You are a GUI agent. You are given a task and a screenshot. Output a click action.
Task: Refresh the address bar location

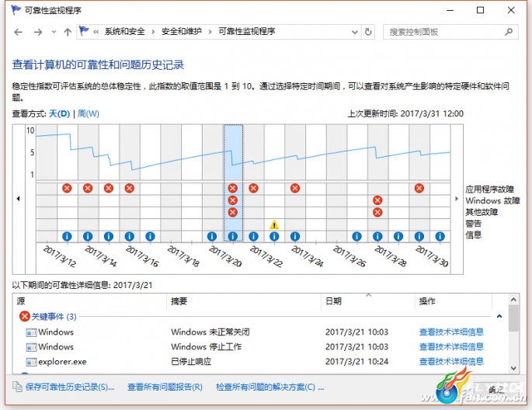pos(368,32)
